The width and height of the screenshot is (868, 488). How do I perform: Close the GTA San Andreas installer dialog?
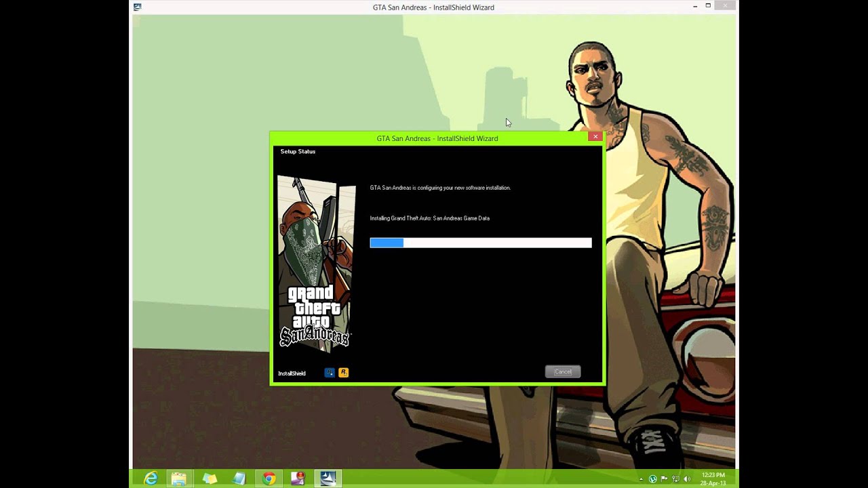tap(595, 137)
